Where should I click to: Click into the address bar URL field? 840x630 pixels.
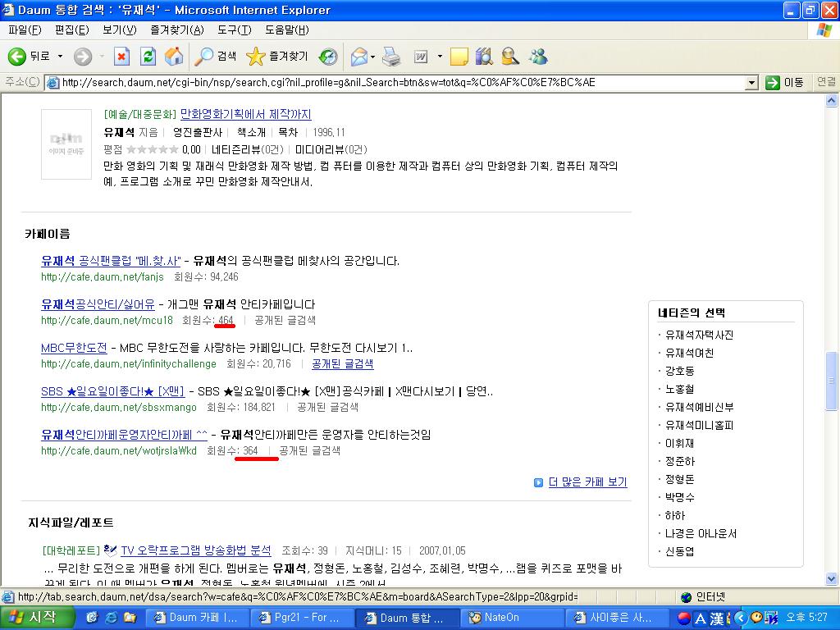[x=396, y=83]
